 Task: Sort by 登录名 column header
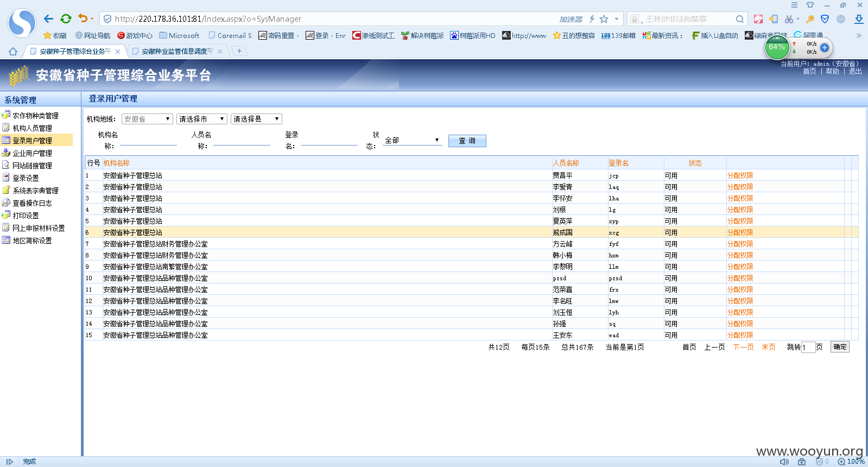point(618,163)
